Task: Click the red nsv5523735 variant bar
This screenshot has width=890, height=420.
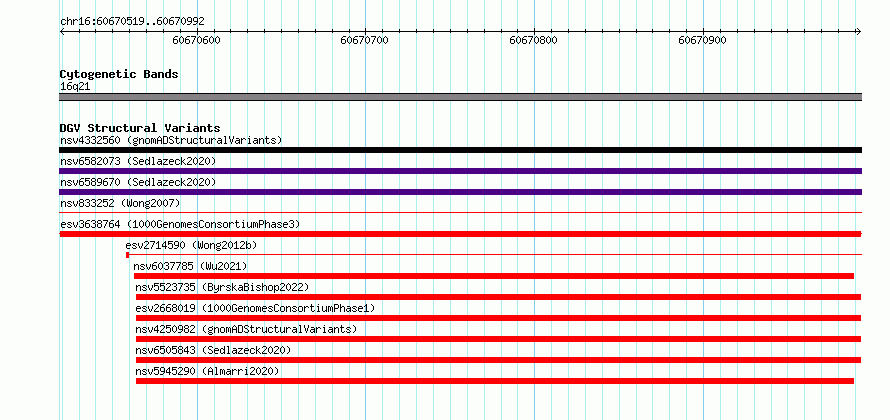Action: tap(498, 297)
